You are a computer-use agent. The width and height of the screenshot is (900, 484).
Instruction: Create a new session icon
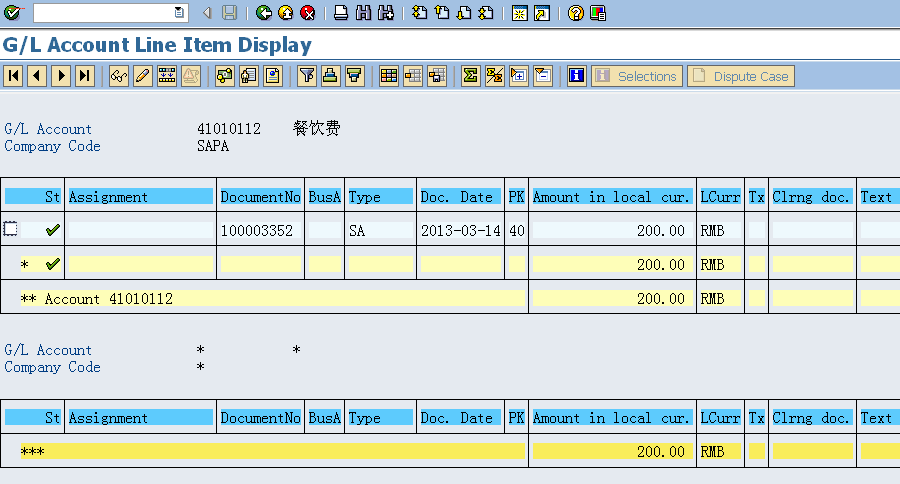pos(519,13)
